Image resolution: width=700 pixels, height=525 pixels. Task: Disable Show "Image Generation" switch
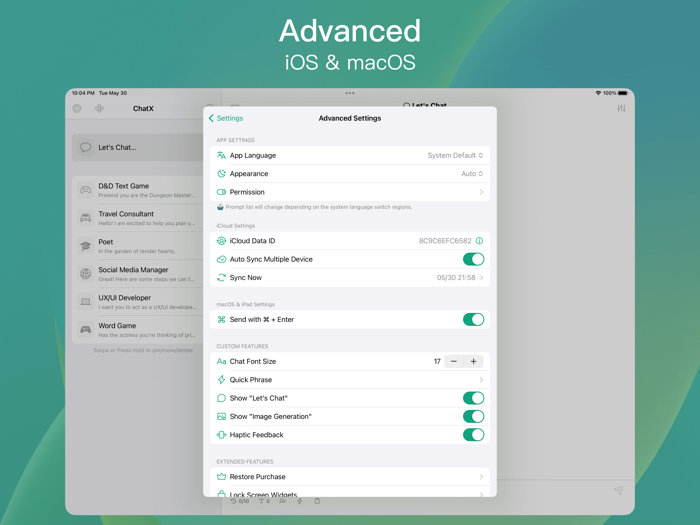(473, 417)
